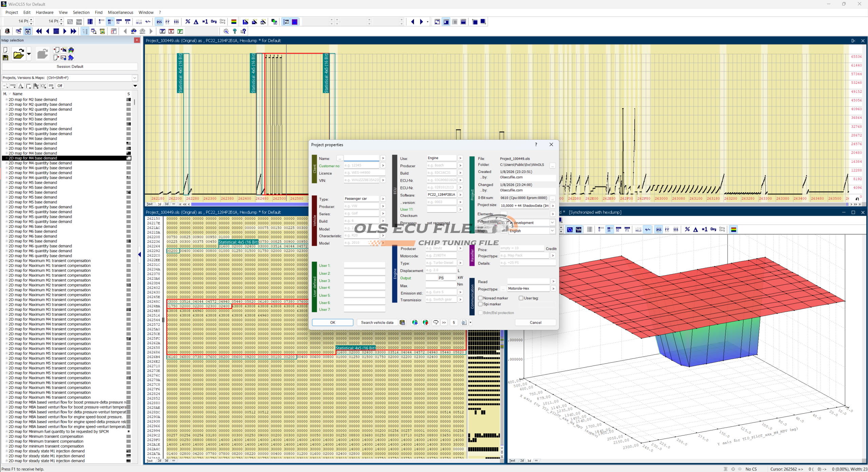Image resolution: width=868 pixels, height=472 pixels.
Task: Click the globe download icon in dialog
Action: pos(415,322)
